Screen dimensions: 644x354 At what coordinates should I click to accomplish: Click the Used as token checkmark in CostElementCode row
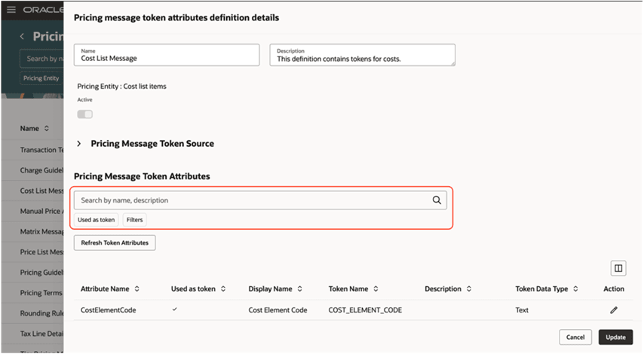click(x=174, y=310)
